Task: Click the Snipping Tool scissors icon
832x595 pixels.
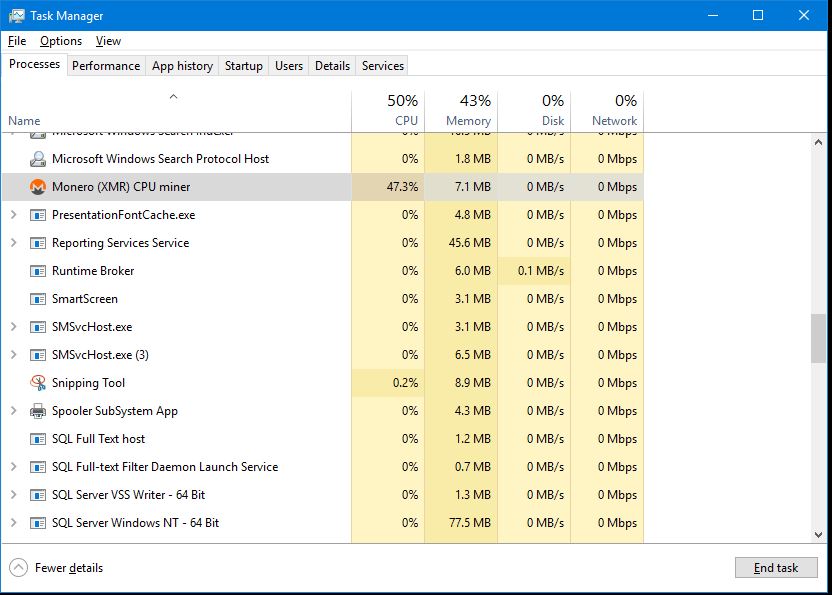Action: [x=38, y=383]
